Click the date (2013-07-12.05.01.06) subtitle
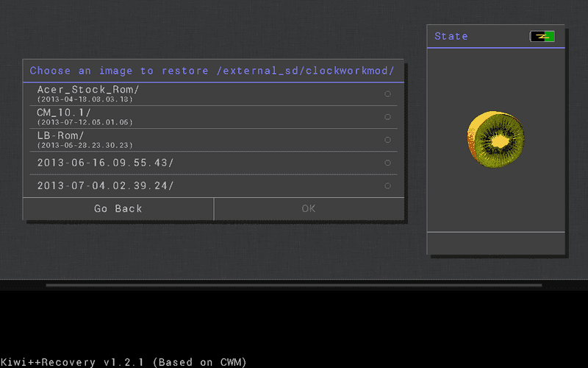 coord(85,122)
